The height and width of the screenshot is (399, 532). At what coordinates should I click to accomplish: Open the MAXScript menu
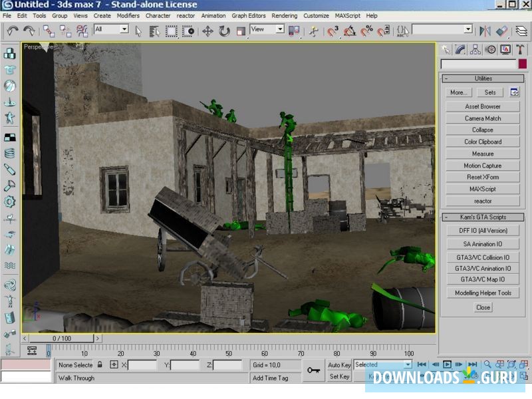[x=347, y=15]
